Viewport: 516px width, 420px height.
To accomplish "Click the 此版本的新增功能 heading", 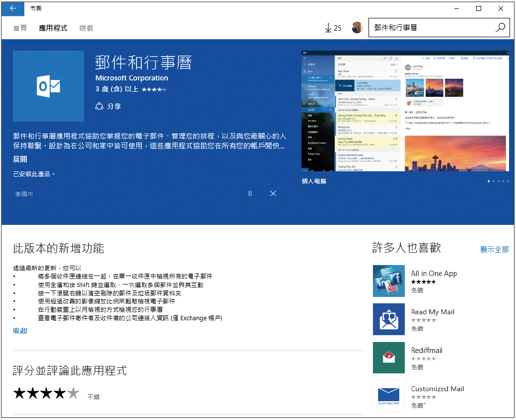I will (x=59, y=248).
